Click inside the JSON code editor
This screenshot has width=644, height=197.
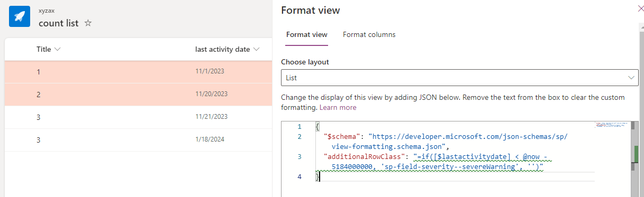coord(455,158)
